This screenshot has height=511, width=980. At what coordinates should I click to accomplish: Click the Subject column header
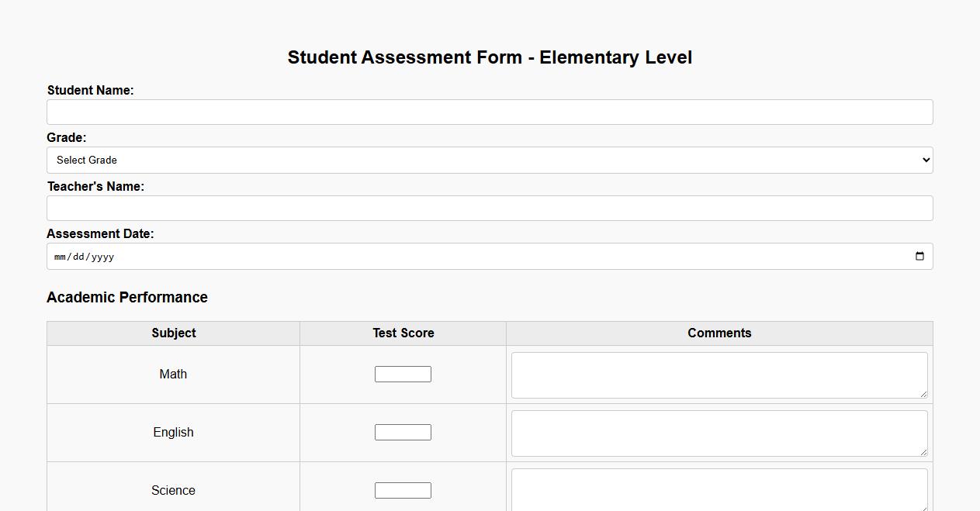coord(173,333)
